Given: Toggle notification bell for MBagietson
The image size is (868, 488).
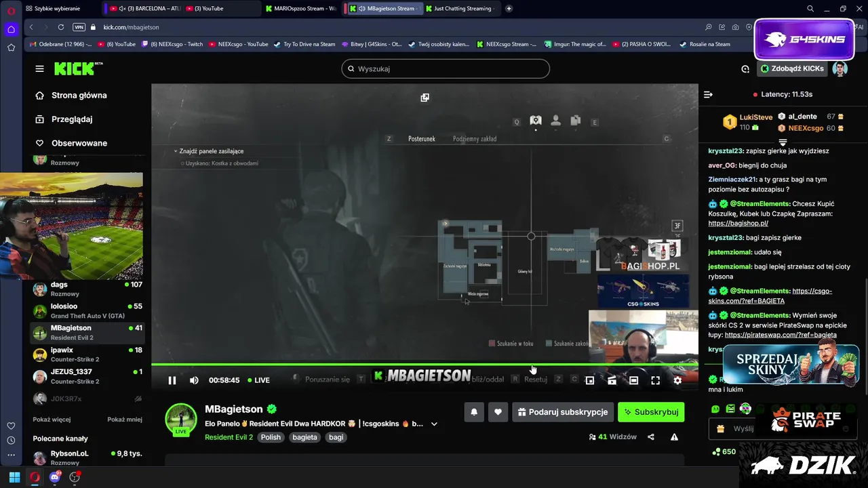Looking at the screenshot, I should click(x=474, y=412).
